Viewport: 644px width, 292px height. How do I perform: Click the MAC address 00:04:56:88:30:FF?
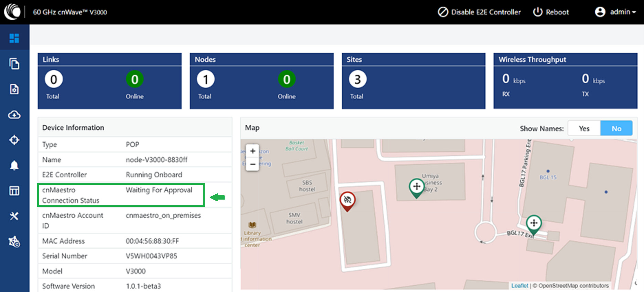(x=152, y=241)
